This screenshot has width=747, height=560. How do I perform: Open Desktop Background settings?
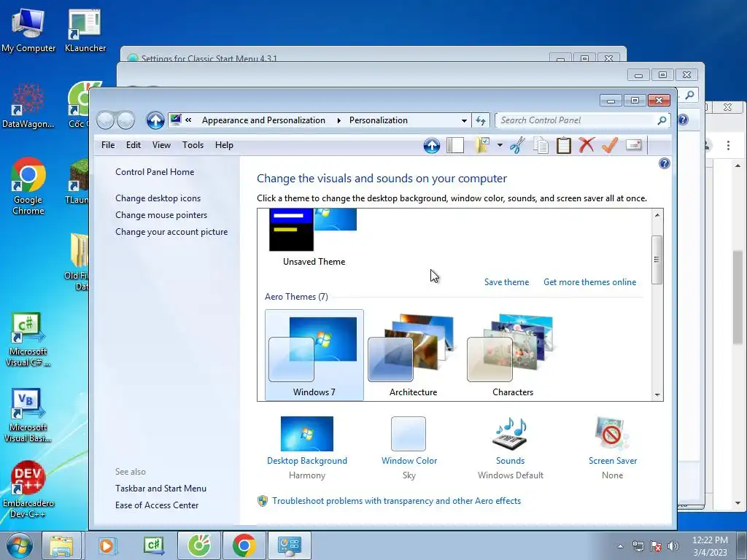click(x=307, y=448)
